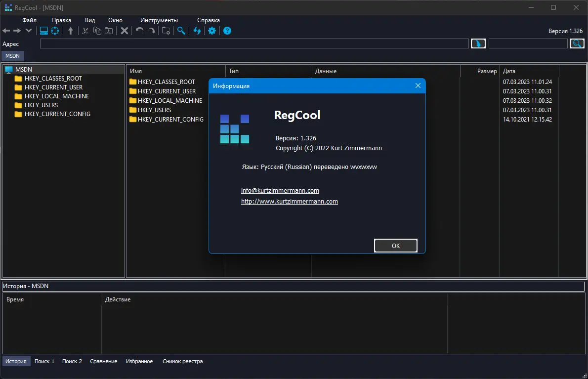Click the Back navigation arrow
This screenshot has width=588, height=379.
(6, 31)
